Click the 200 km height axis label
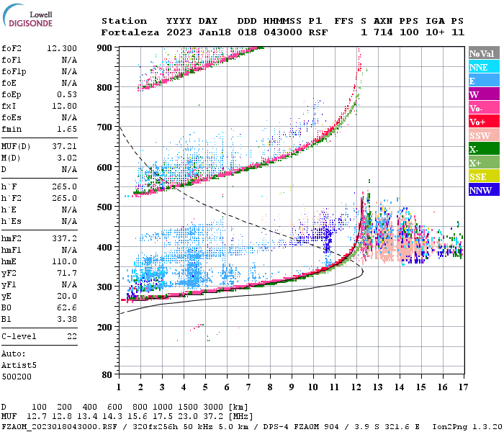 coord(104,327)
